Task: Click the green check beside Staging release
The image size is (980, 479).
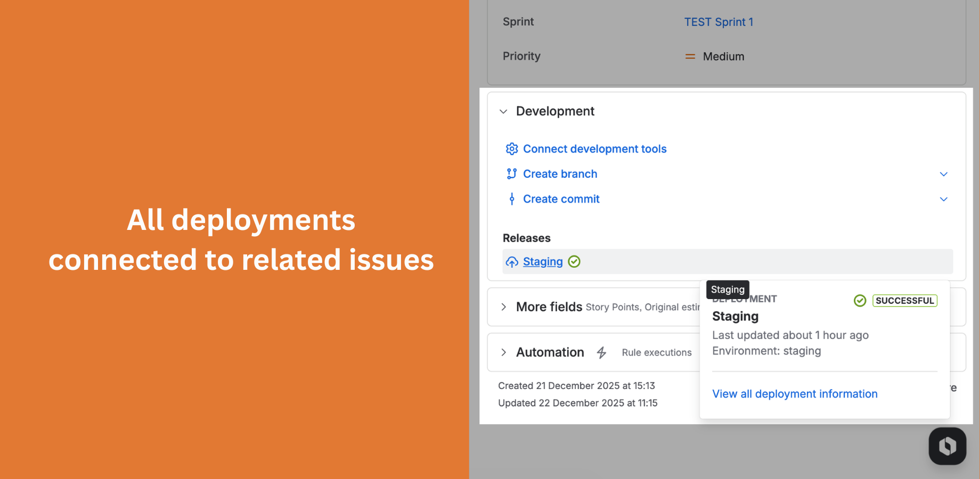Action: coord(574,261)
